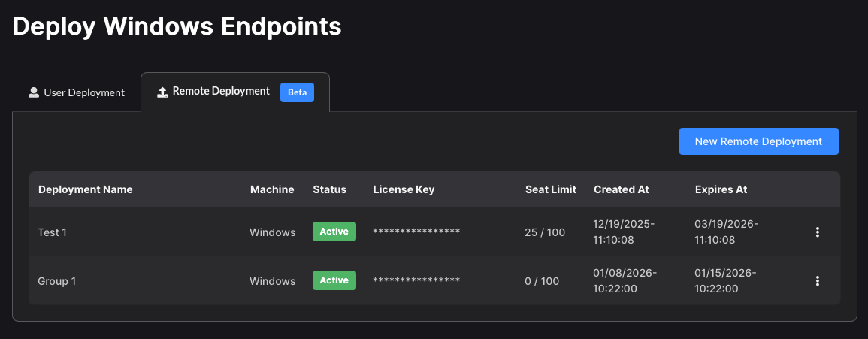
Task: Click the Deployment Name column header
Action: 86,189
